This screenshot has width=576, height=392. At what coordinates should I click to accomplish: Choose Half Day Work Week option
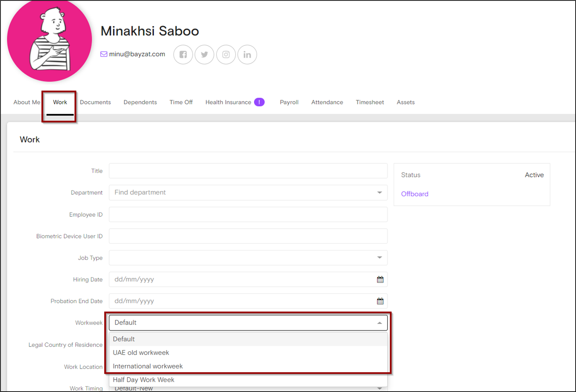[x=248, y=380]
